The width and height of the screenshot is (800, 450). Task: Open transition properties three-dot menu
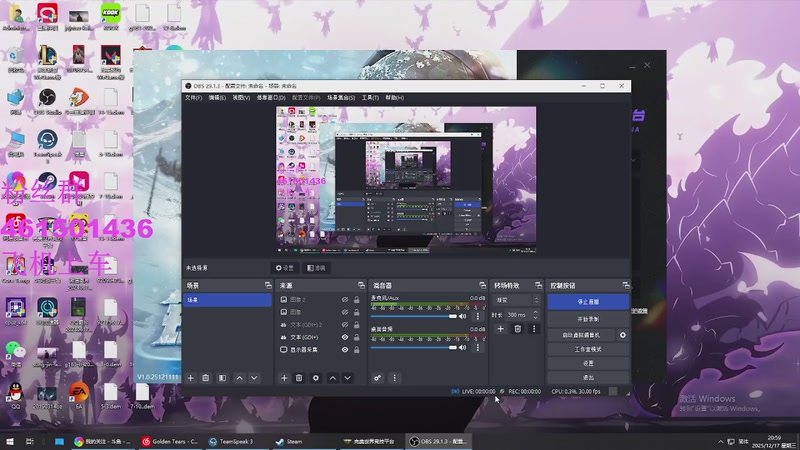point(534,329)
